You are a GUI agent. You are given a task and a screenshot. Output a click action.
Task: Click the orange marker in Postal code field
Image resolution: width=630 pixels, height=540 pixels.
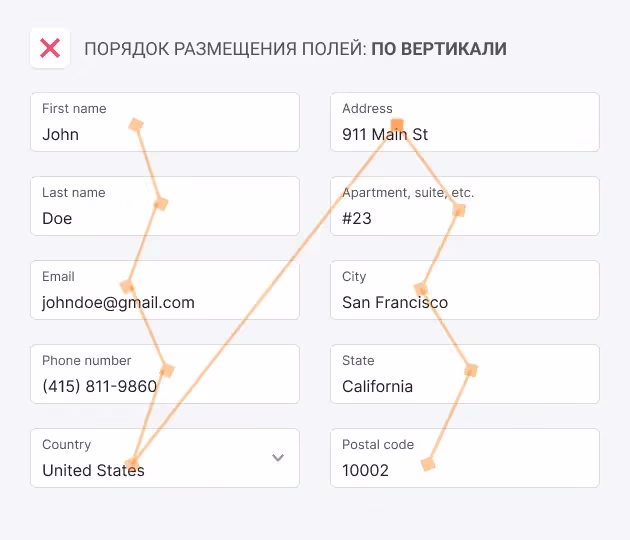point(428,464)
